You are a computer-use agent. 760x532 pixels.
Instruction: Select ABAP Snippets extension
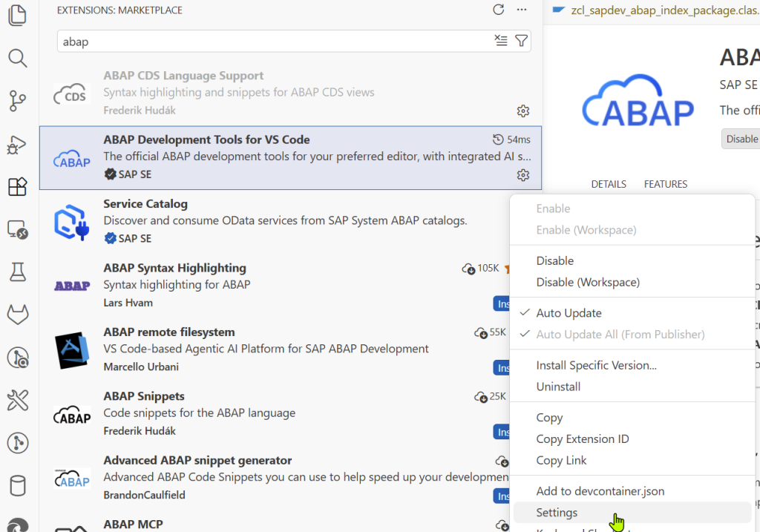(x=275, y=413)
